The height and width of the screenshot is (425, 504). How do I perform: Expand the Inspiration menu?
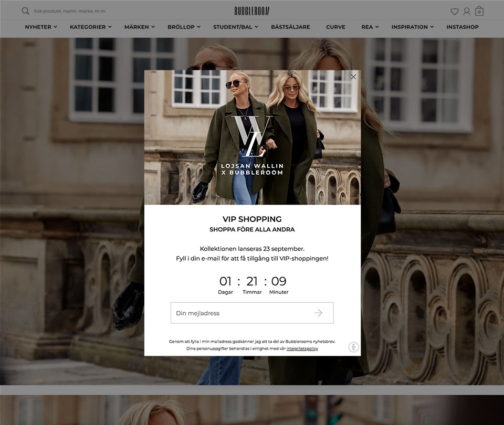413,27
